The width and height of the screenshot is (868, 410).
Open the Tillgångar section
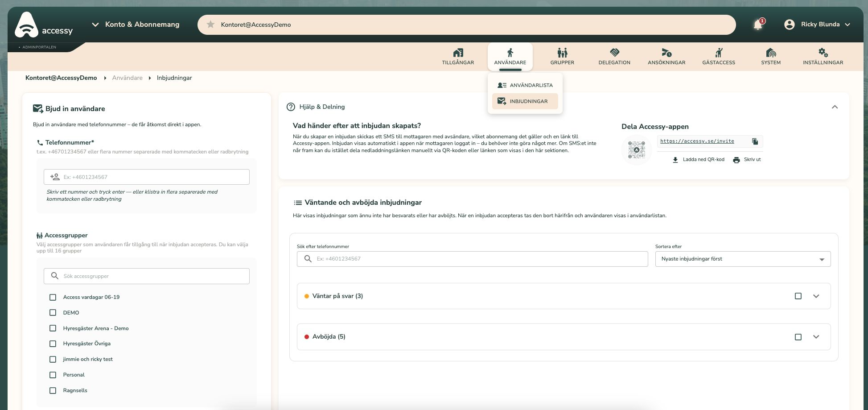pos(458,57)
